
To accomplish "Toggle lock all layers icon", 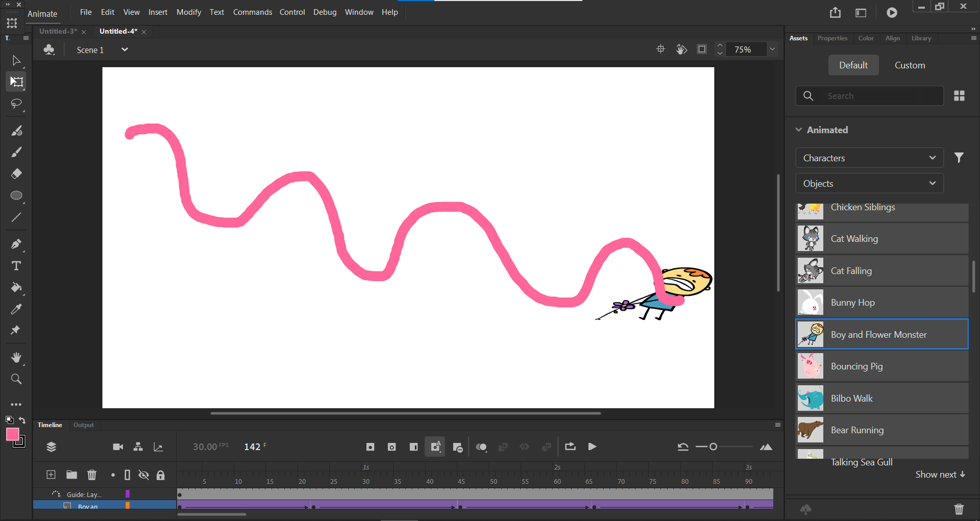I will 160,475.
